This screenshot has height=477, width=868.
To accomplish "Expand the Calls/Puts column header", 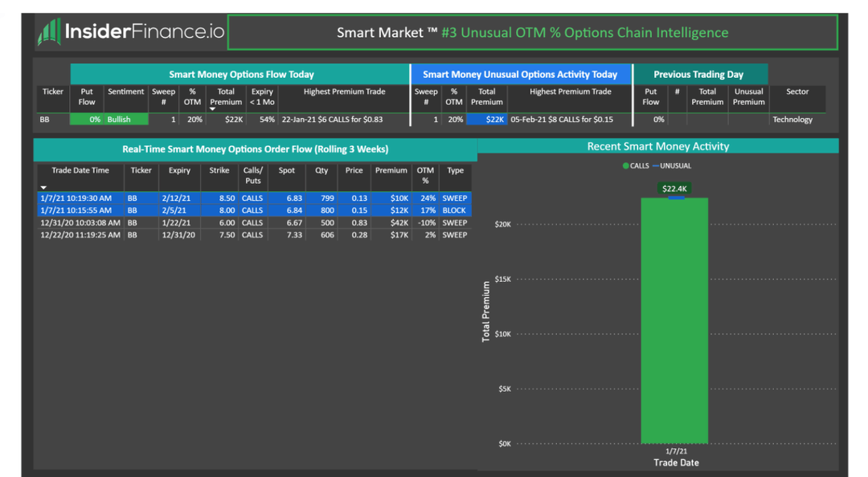I will point(252,174).
